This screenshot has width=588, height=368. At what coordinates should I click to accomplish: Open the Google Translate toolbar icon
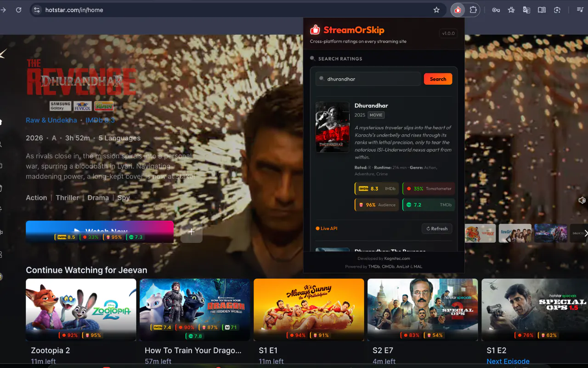(x=526, y=10)
